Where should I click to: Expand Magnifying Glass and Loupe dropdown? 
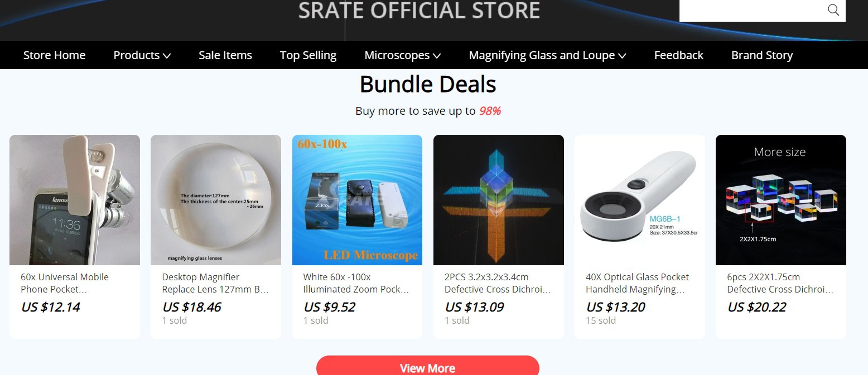(x=547, y=55)
